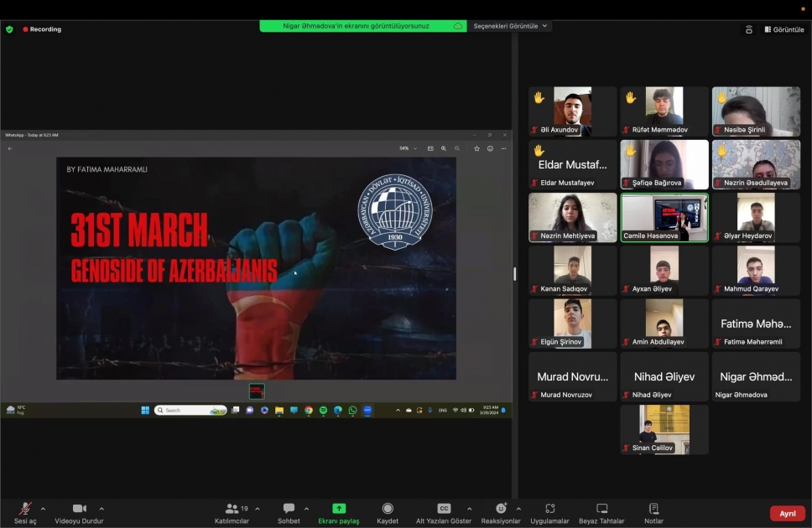Screen dimensions: 812x528
Task: Click the red Ayrıl leave button
Action: point(787,514)
